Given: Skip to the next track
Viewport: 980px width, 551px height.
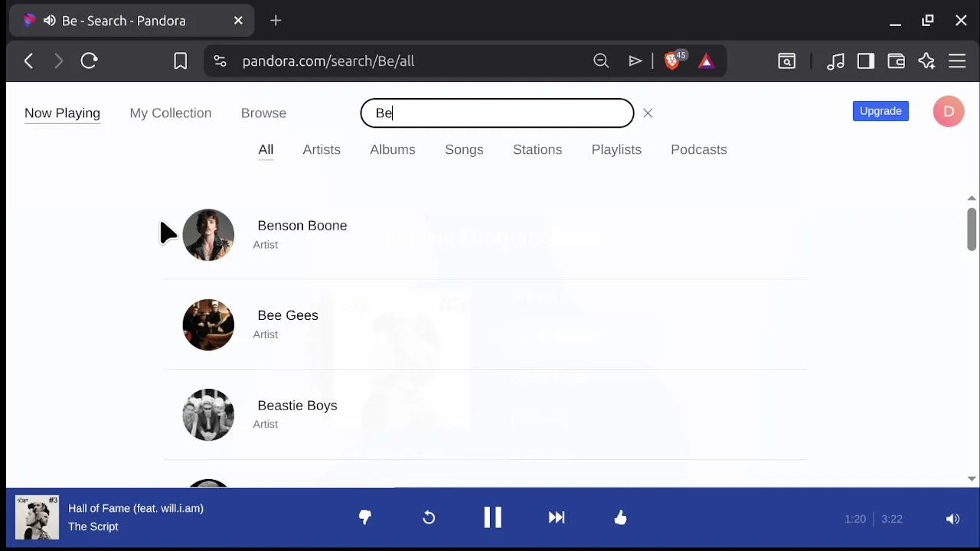Looking at the screenshot, I should (x=557, y=518).
